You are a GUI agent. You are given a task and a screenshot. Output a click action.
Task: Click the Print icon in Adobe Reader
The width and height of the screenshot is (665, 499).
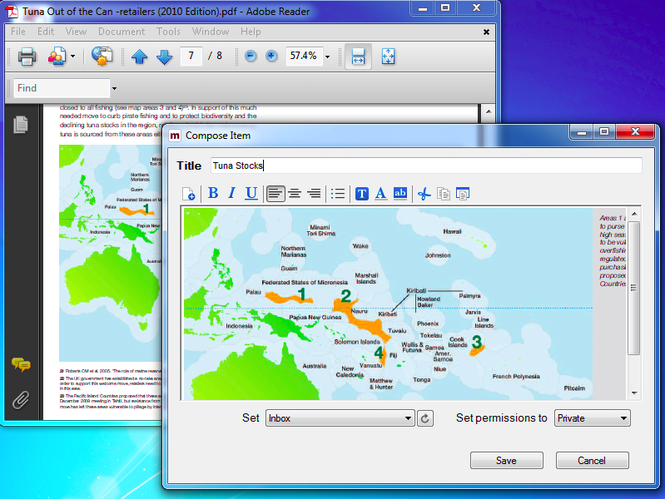pyautogui.click(x=27, y=57)
